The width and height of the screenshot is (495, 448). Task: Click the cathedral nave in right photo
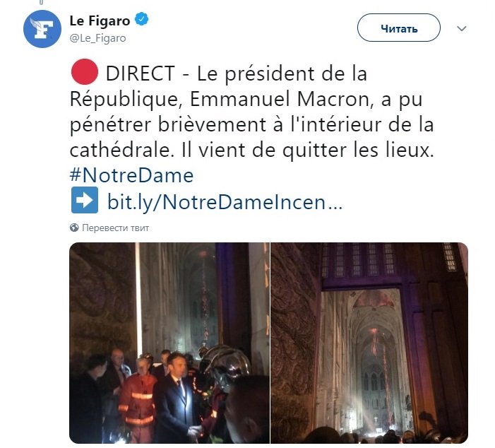coord(366,362)
